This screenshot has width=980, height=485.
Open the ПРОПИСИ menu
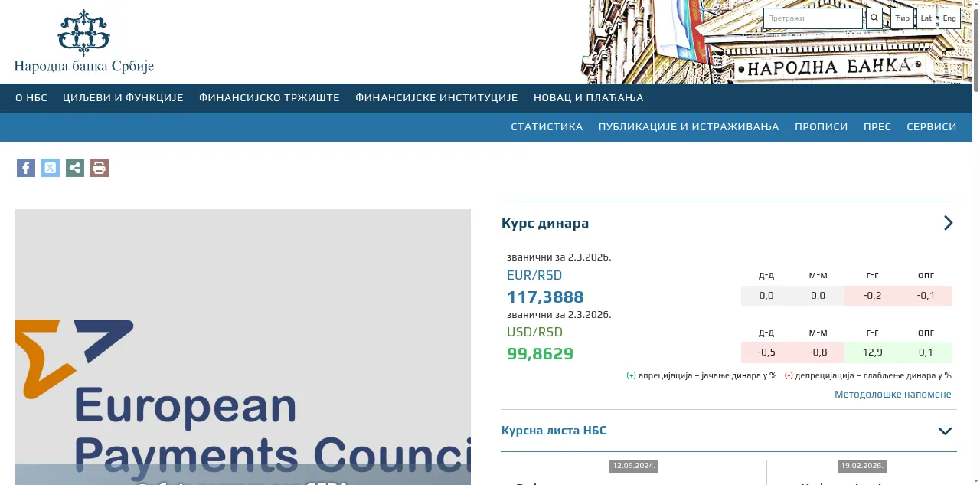coord(822,127)
